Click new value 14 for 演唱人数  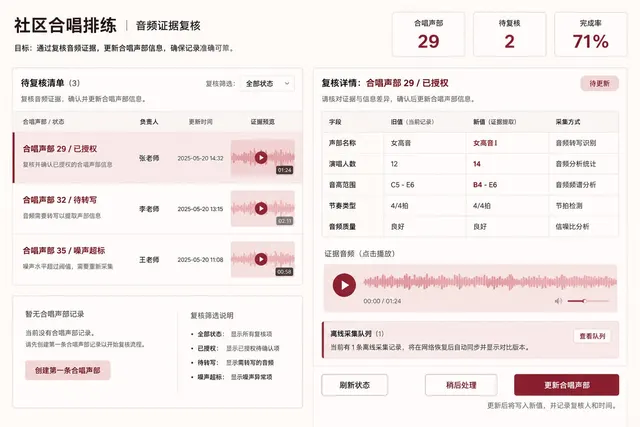point(476,164)
